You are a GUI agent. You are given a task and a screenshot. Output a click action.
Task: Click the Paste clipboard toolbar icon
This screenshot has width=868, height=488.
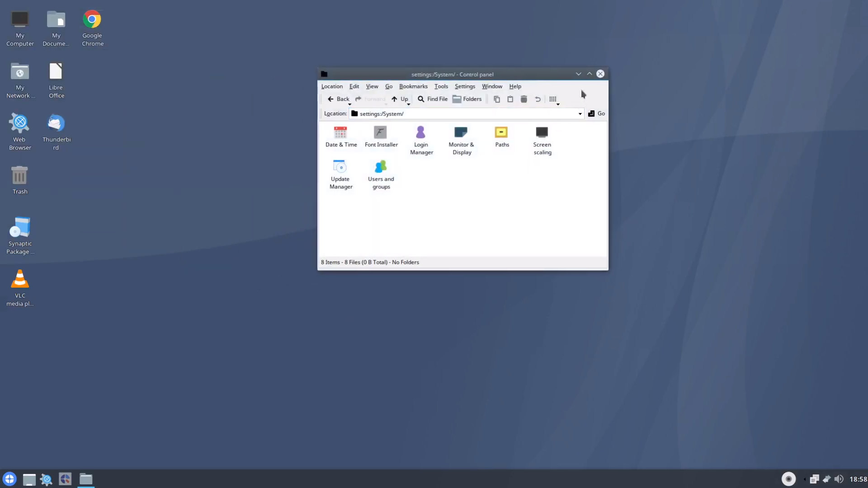coord(510,99)
